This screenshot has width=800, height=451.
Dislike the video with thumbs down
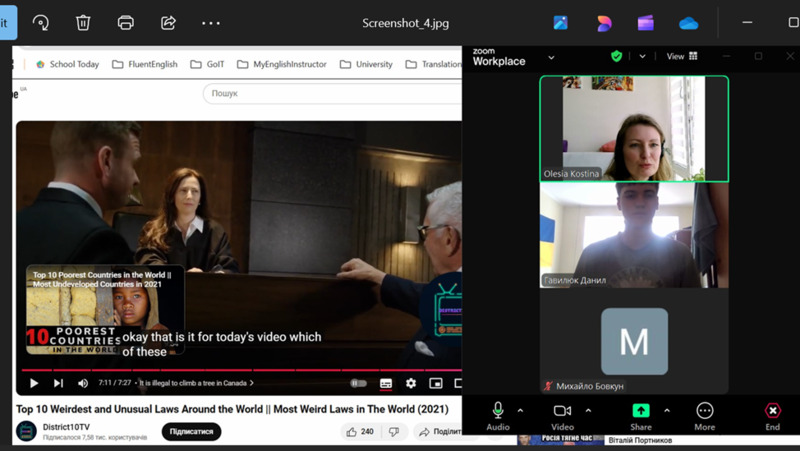pyautogui.click(x=394, y=432)
